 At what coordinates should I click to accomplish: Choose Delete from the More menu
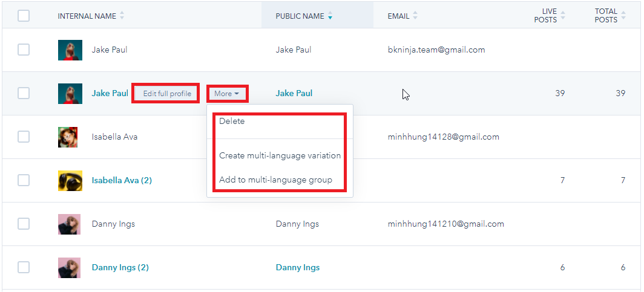[x=232, y=121]
